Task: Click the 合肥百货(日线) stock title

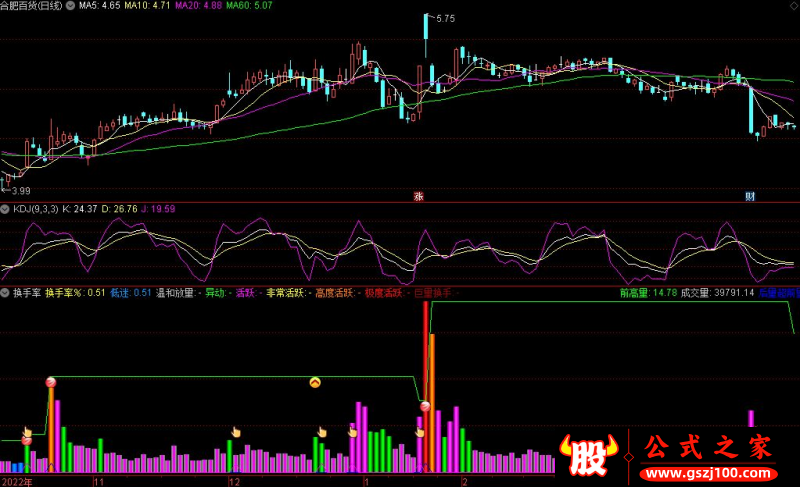Action: 31,6
